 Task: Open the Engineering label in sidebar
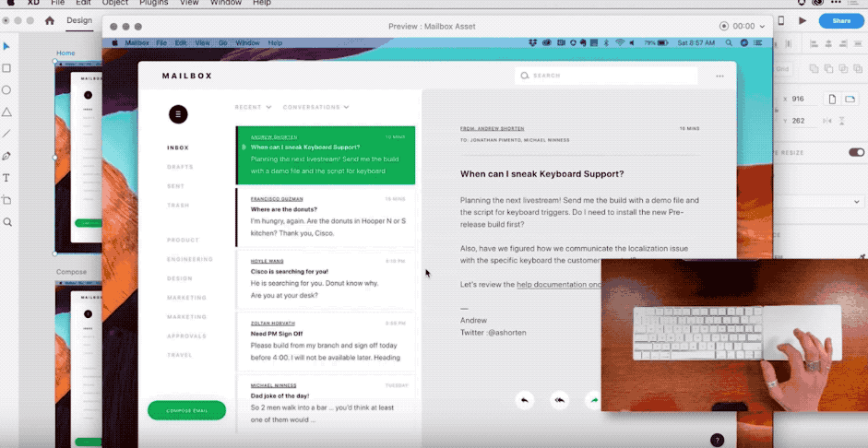(x=190, y=259)
